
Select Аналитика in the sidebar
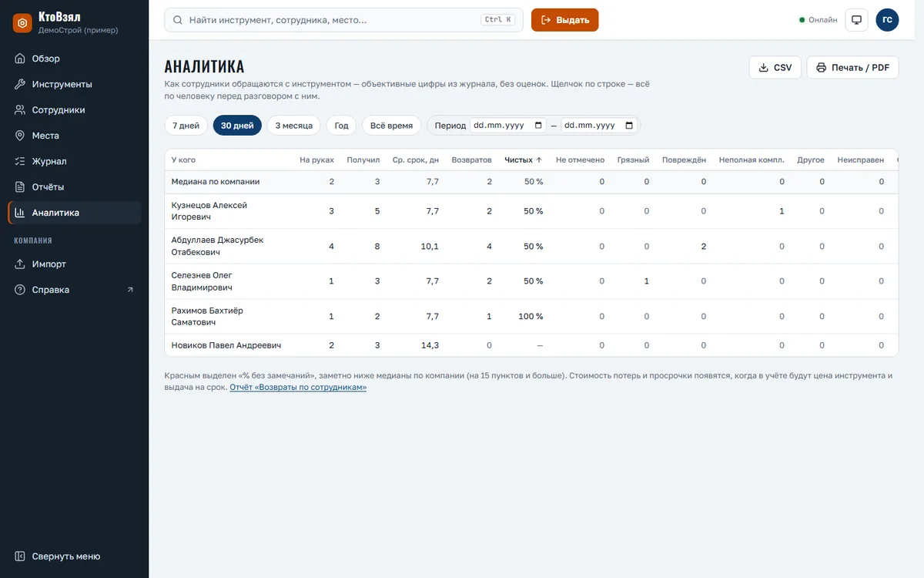coord(75,213)
